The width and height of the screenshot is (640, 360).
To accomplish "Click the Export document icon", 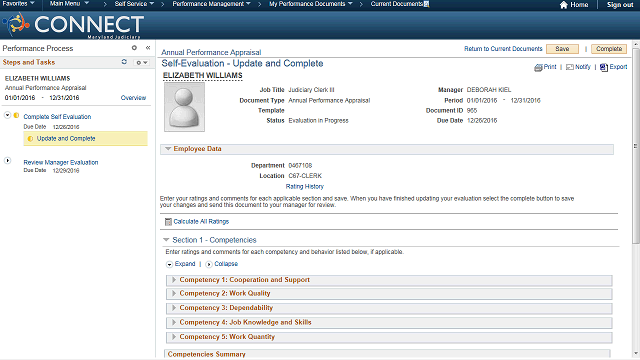I will [604, 67].
